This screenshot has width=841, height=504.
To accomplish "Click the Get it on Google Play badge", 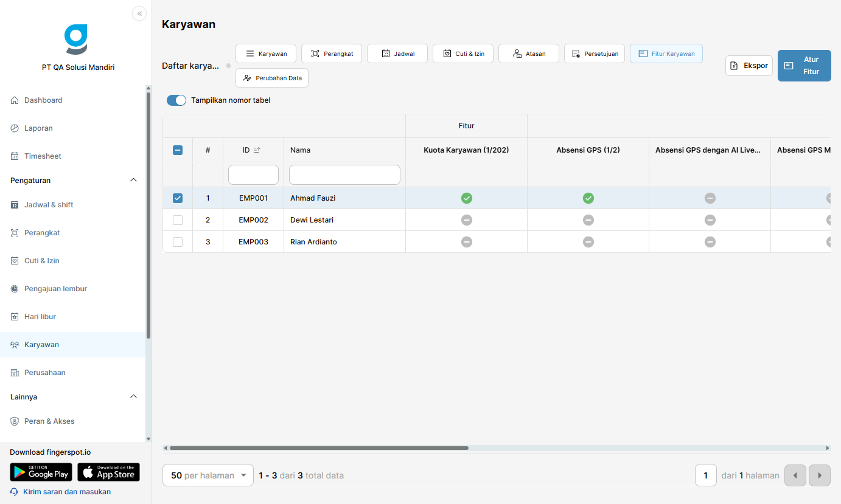I will tap(41, 472).
